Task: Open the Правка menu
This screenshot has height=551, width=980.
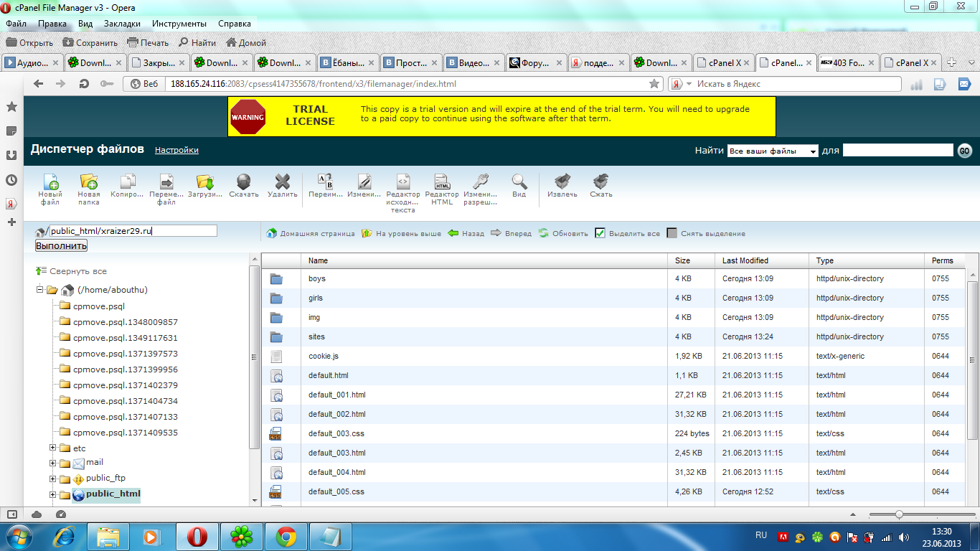Action: tap(52, 24)
